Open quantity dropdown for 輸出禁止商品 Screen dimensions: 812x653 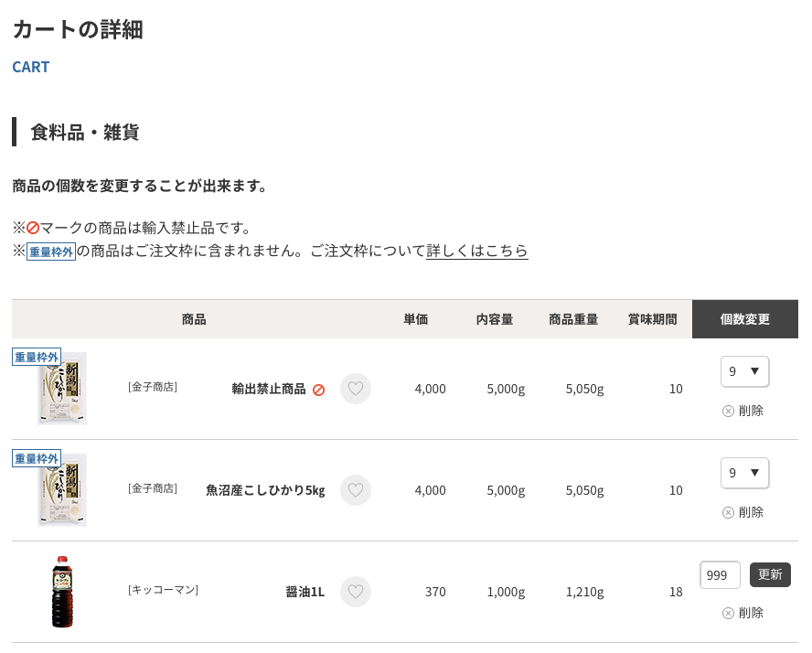(744, 371)
